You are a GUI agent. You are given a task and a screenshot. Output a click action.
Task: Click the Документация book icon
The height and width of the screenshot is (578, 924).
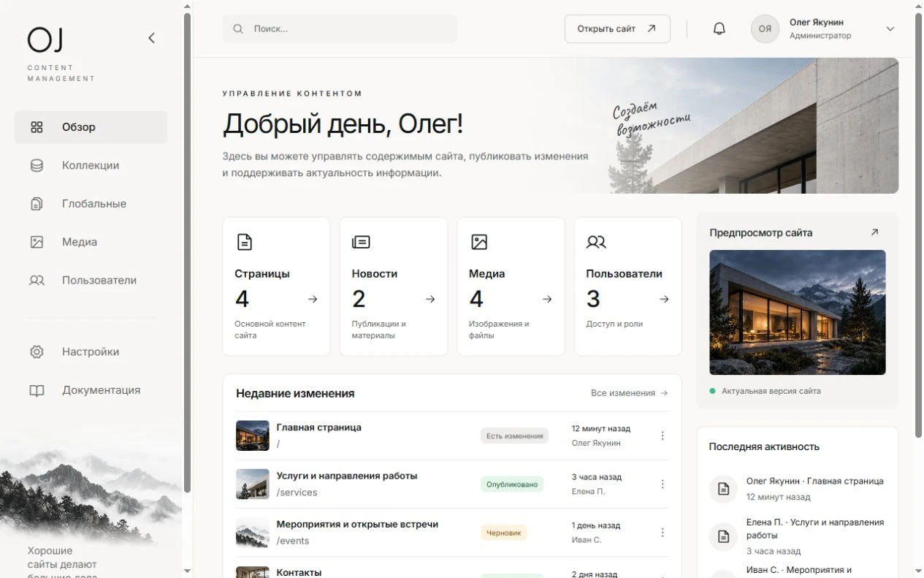click(x=37, y=390)
